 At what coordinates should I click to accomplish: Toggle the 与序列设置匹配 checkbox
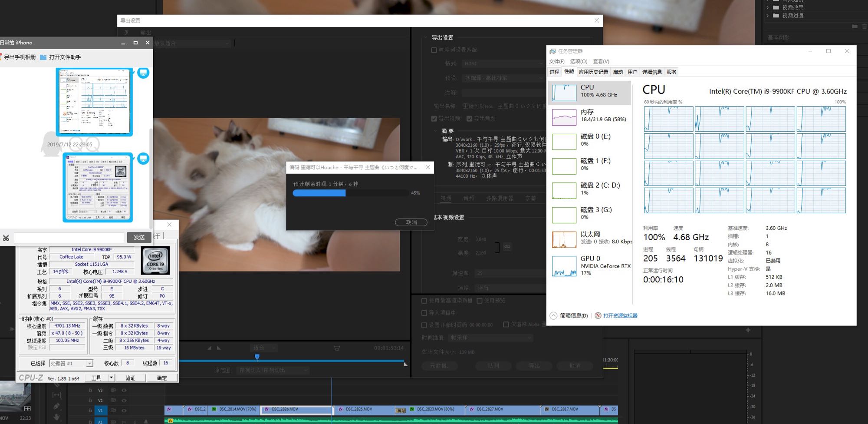click(x=434, y=50)
